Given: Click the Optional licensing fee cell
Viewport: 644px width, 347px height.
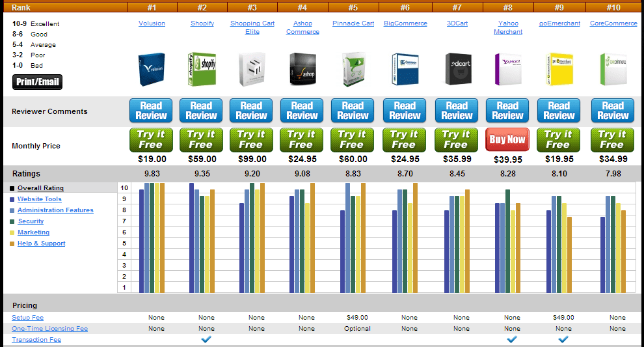Looking at the screenshot, I should (357, 329).
